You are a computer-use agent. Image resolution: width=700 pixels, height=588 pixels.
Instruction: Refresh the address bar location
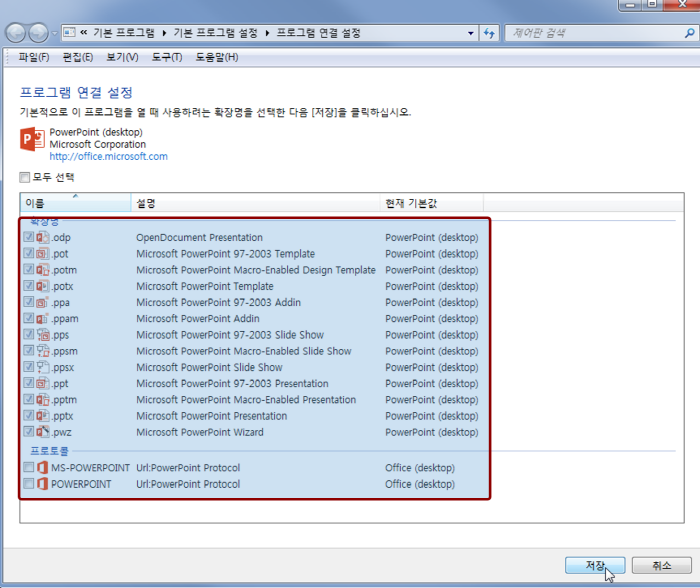[x=489, y=33]
